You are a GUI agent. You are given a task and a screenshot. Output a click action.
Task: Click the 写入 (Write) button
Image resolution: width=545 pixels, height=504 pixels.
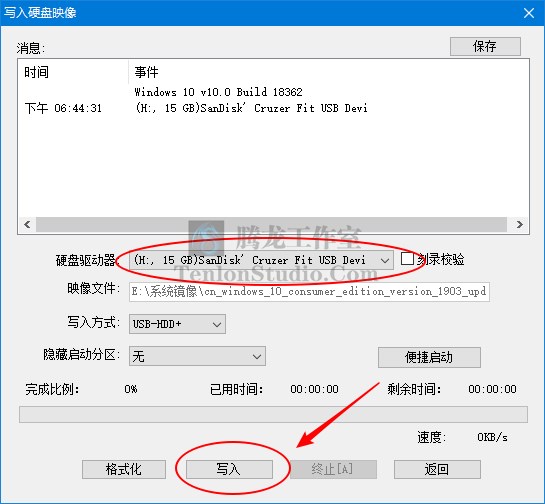tap(229, 469)
